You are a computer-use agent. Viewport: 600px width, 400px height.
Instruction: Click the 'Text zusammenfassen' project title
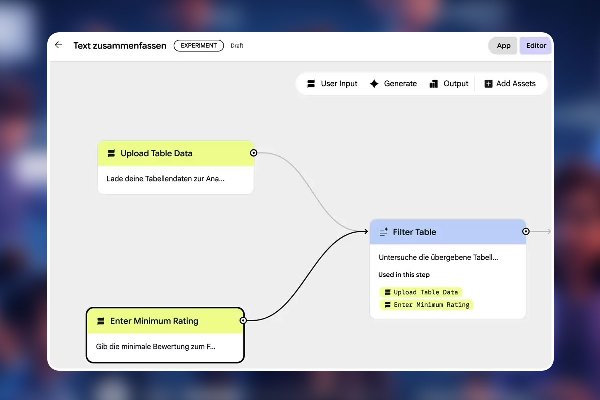click(120, 46)
